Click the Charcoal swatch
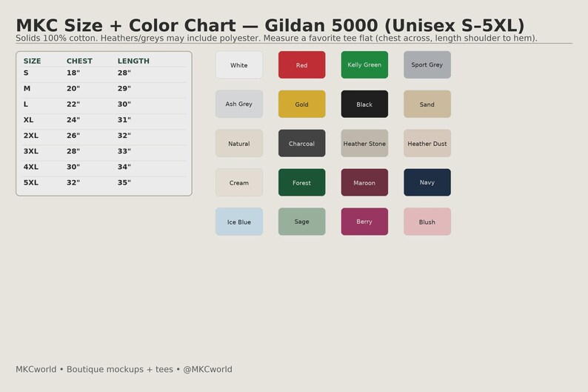The height and width of the screenshot is (392, 588). coord(301,143)
